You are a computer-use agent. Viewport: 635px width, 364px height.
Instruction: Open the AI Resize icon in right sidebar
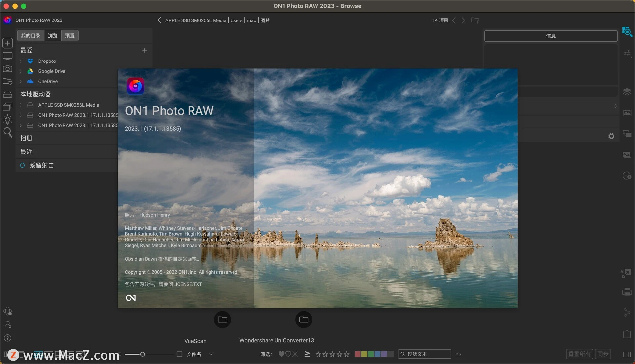tap(626, 273)
